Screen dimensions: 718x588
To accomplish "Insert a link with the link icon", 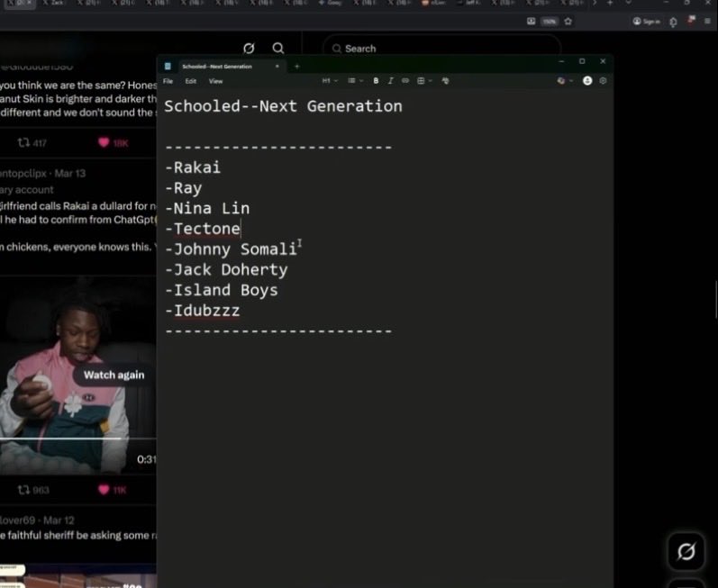I will coord(405,80).
